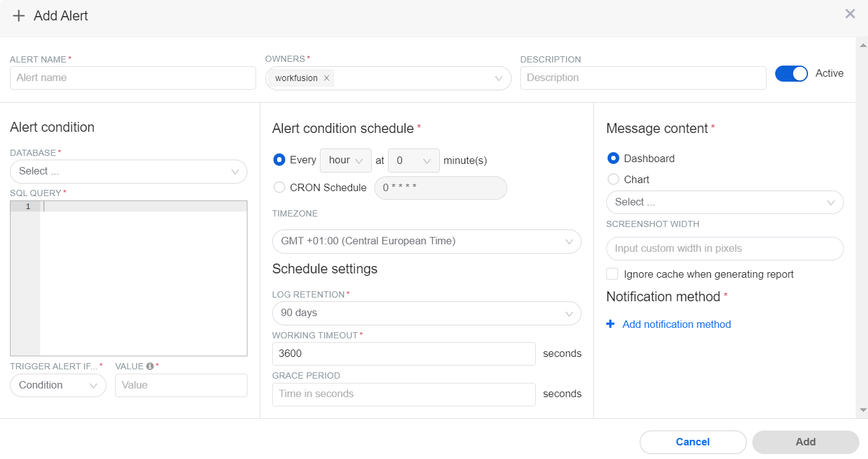Screen dimensions: 868x459
Task: Focus the Screenshot Width input field
Action: pyautogui.click(x=725, y=249)
